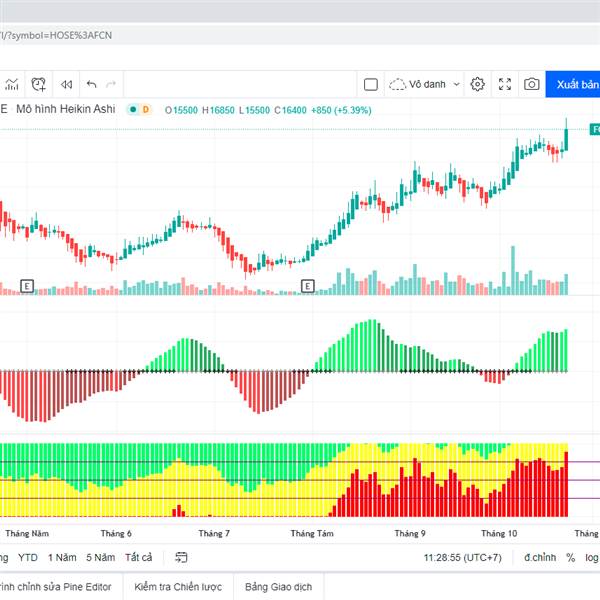Screen dimensions: 600x600
Task: Click the Tháng 7 time axis label
Action: [x=214, y=533]
